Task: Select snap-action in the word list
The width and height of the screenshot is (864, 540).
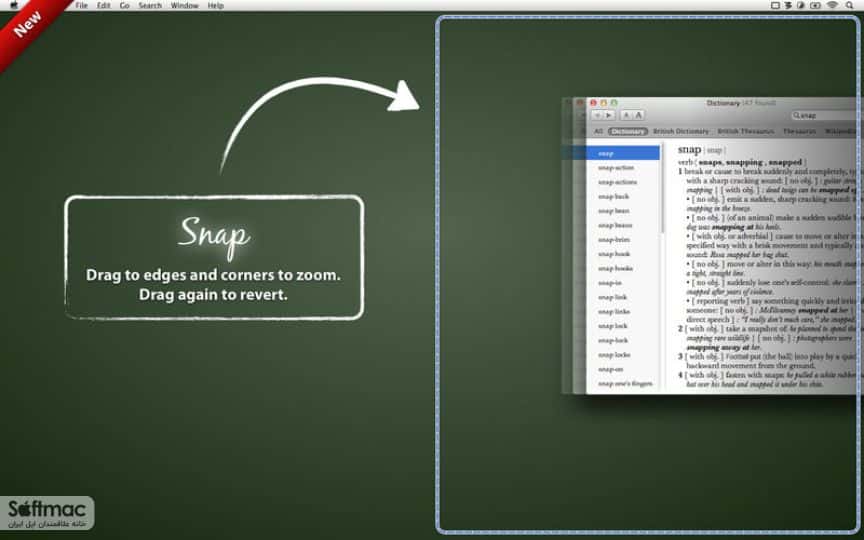Action: [x=616, y=168]
